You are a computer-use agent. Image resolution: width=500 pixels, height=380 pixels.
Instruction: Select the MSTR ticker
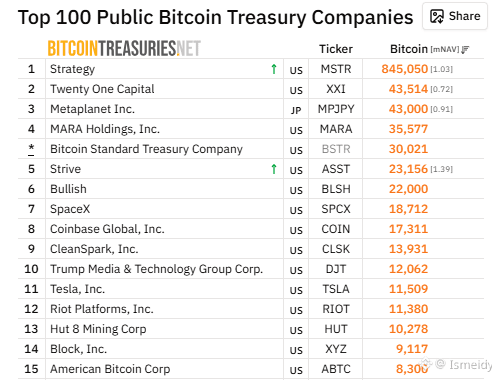(x=336, y=69)
